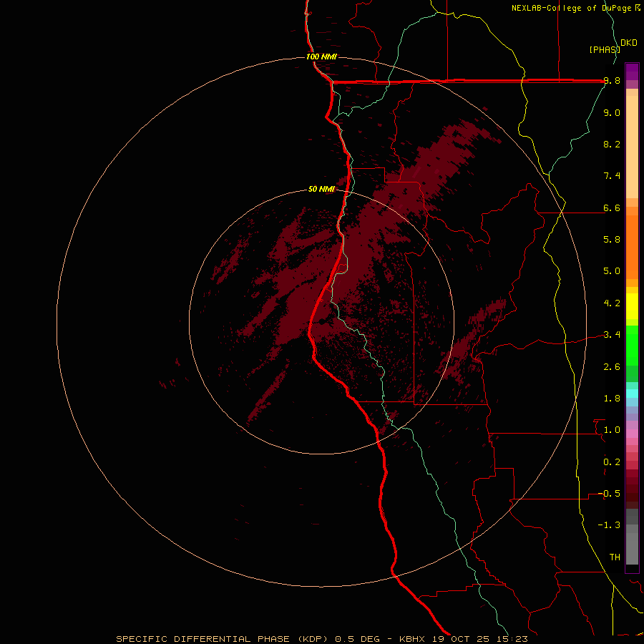Select the yellow band of the color scale
This screenshot has width=644, height=644.
click(632, 306)
